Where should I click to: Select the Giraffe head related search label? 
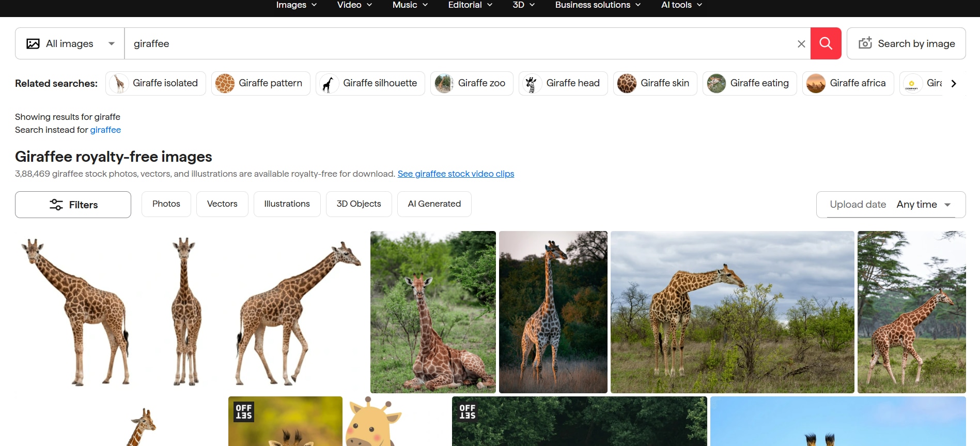573,83
